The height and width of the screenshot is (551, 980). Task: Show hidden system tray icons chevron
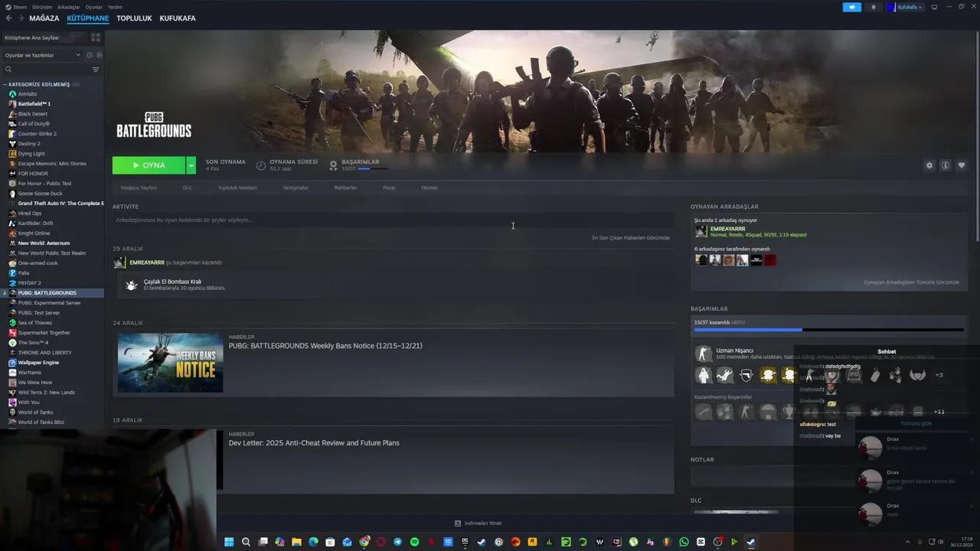pos(907,542)
